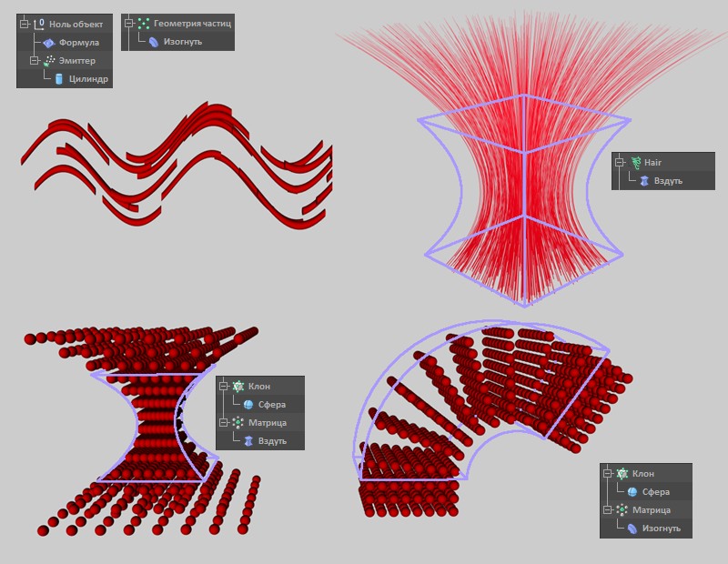
Task: Click the Клон label in the tree with Вздуть
Action: tap(259, 387)
